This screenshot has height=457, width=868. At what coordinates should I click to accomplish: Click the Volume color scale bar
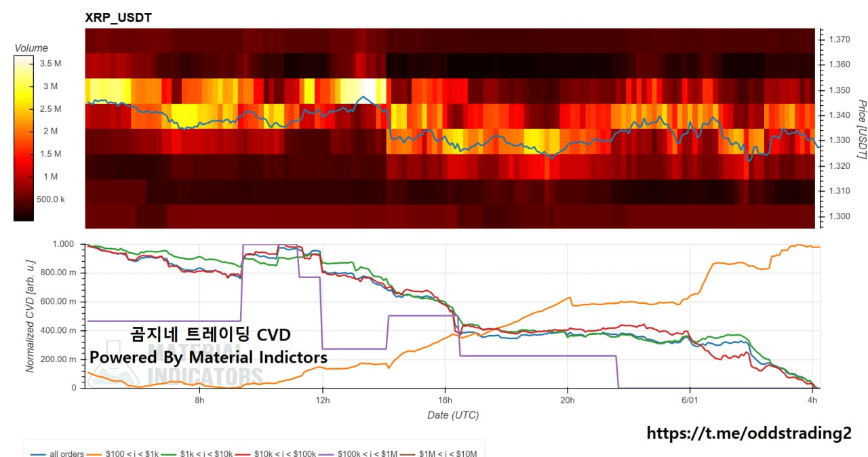(23, 138)
